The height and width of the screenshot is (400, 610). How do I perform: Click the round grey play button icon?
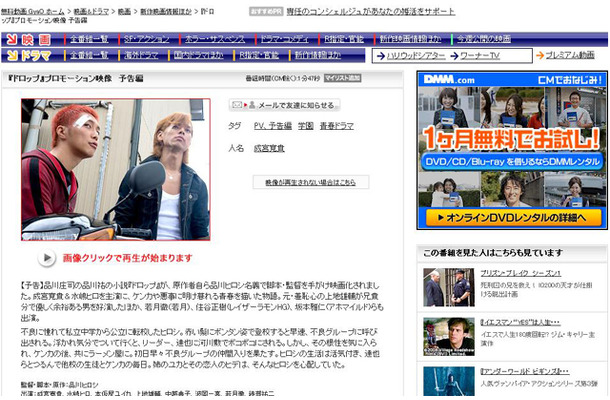tap(47, 258)
